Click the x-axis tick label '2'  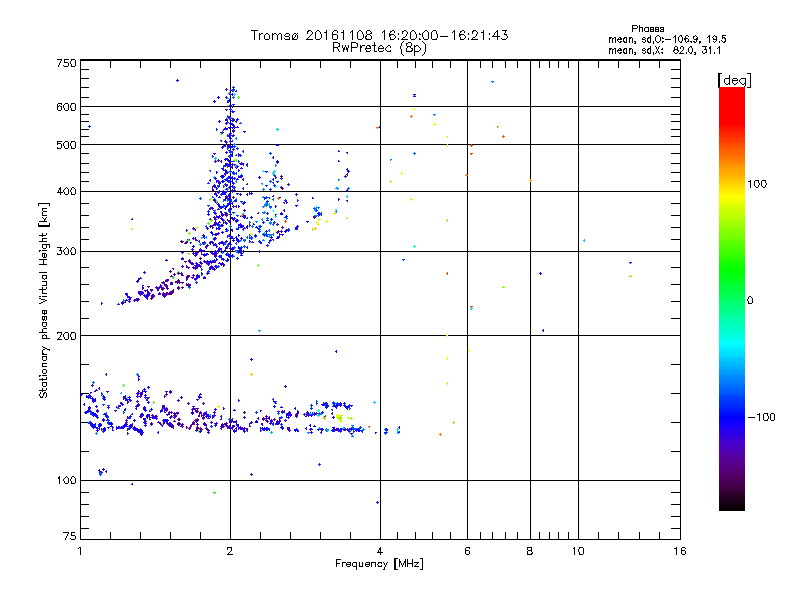[230, 551]
